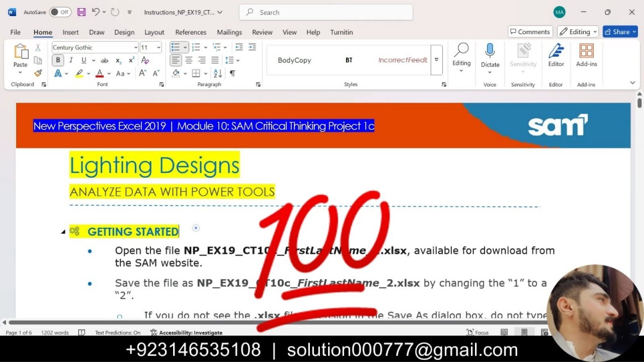
Task: Open the Font dialog launcher
Action: 162,84
